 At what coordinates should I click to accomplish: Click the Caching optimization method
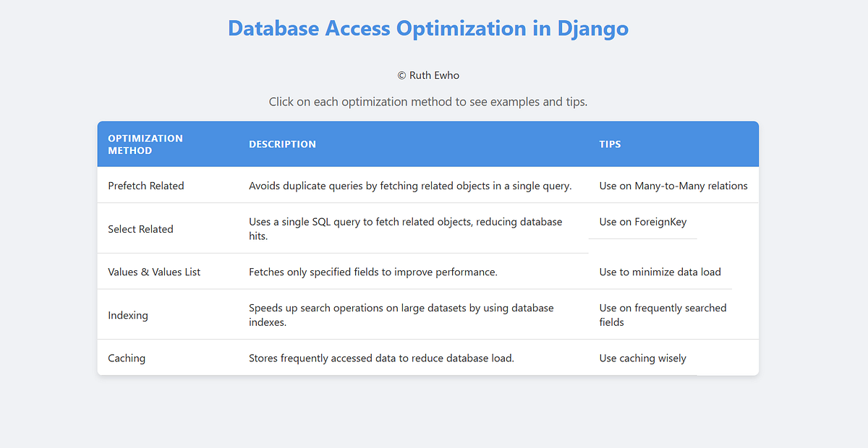click(x=127, y=358)
